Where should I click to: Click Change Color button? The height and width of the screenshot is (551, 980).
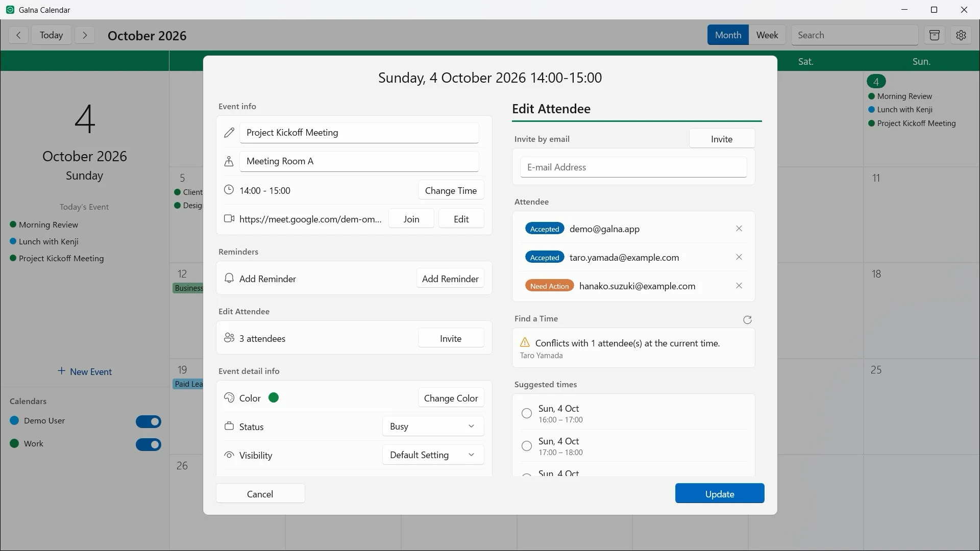tap(451, 398)
